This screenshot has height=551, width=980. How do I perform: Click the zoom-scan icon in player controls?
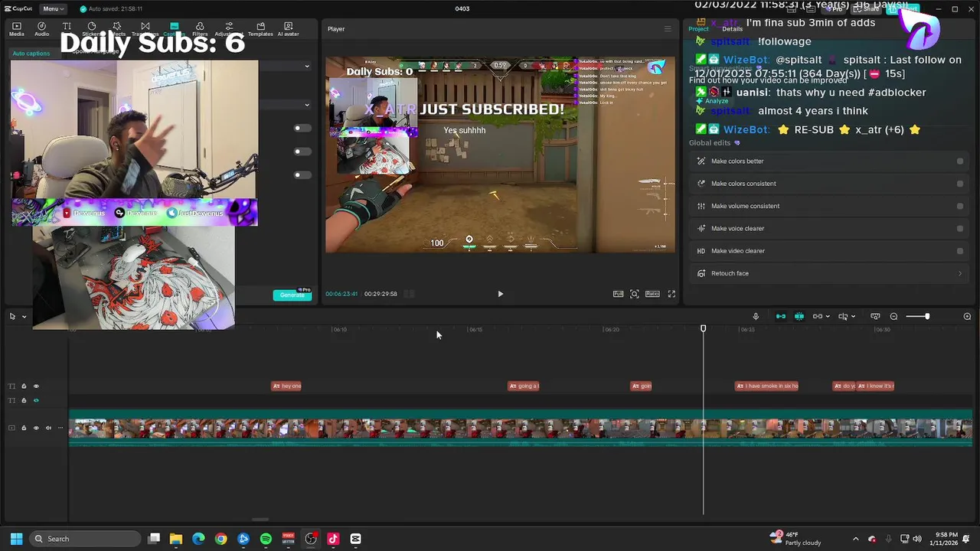[635, 294]
